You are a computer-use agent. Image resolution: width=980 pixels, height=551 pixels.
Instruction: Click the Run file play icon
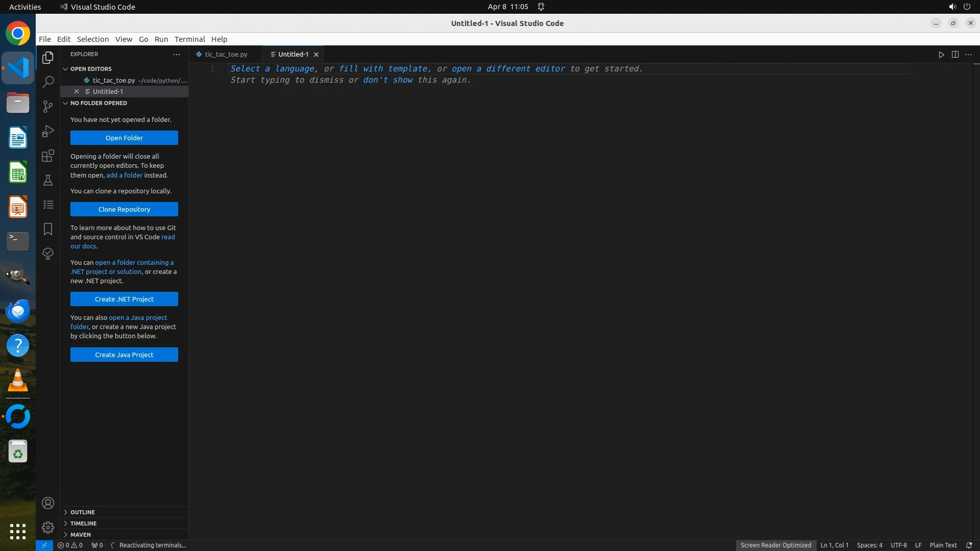(941, 55)
